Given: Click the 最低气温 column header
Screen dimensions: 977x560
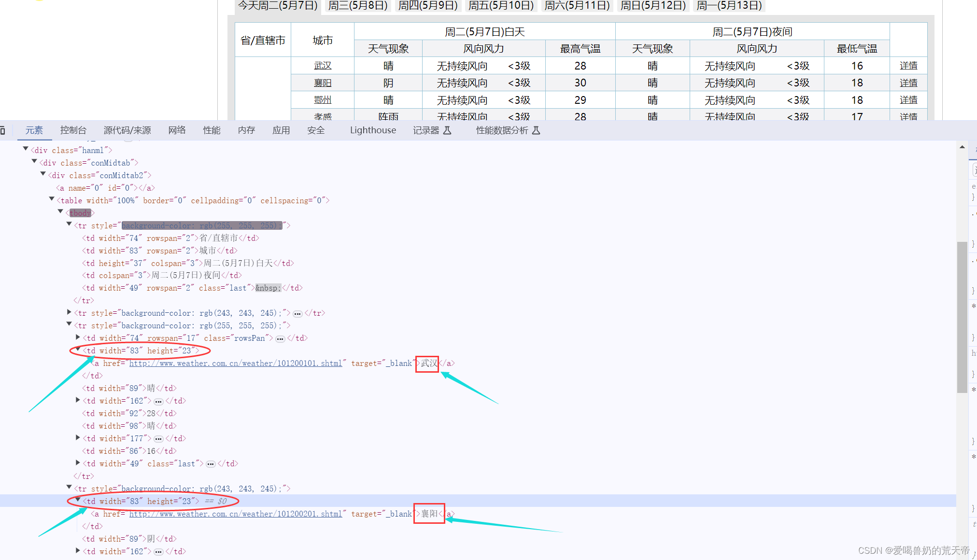Looking at the screenshot, I should [857, 49].
